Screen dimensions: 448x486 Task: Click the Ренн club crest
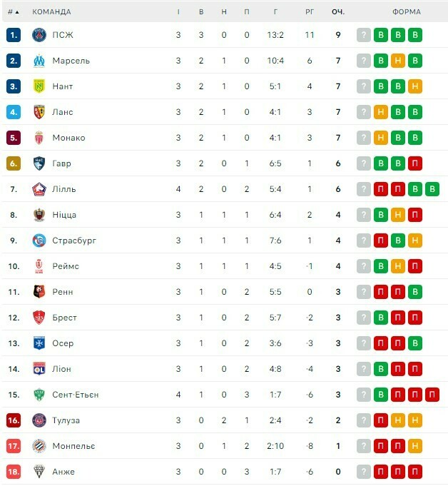pyautogui.click(x=39, y=292)
